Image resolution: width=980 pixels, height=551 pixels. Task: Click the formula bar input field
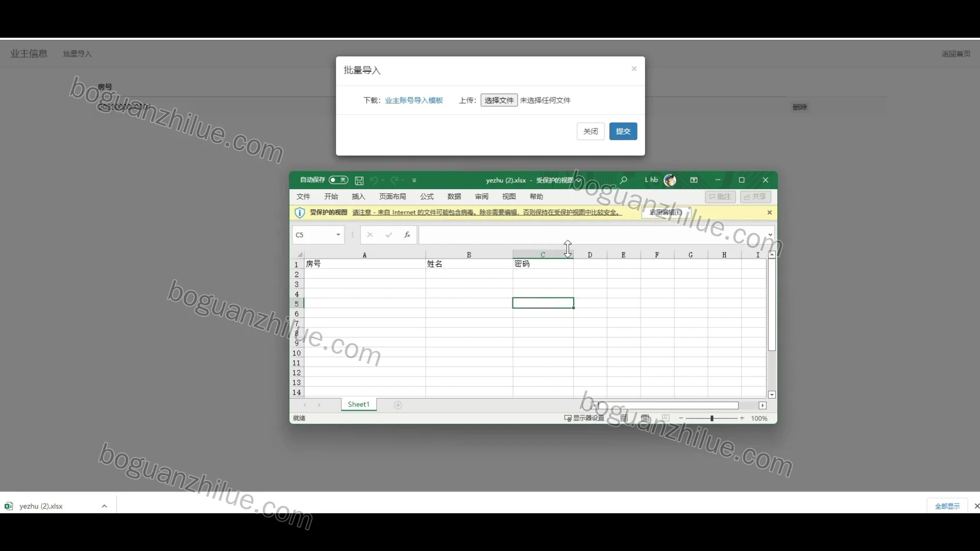[x=592, y=235]
